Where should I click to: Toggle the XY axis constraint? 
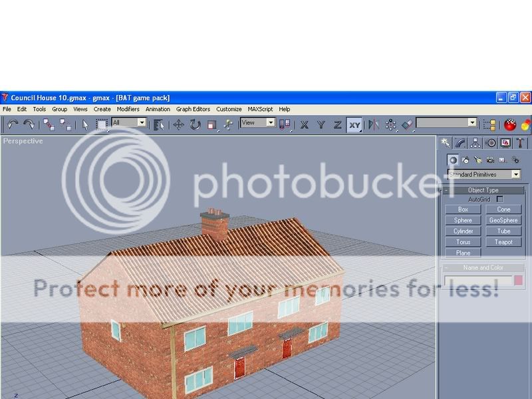tap(354, 124)
